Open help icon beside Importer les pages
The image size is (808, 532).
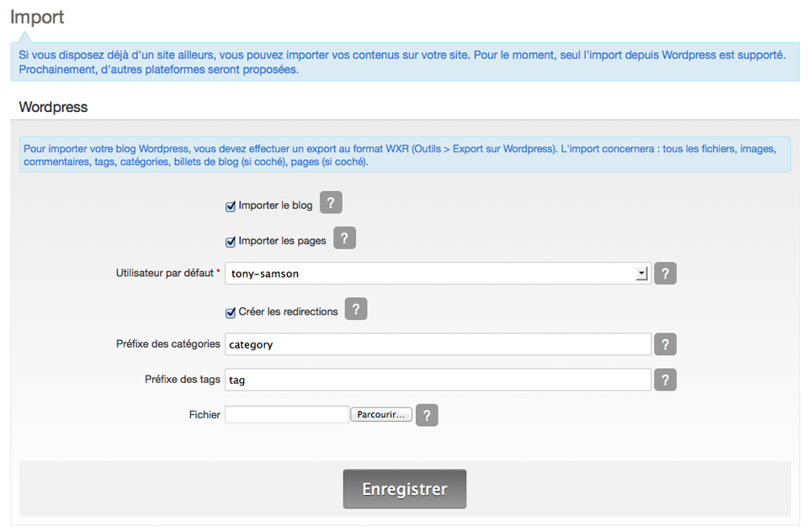tap(345, 238)
